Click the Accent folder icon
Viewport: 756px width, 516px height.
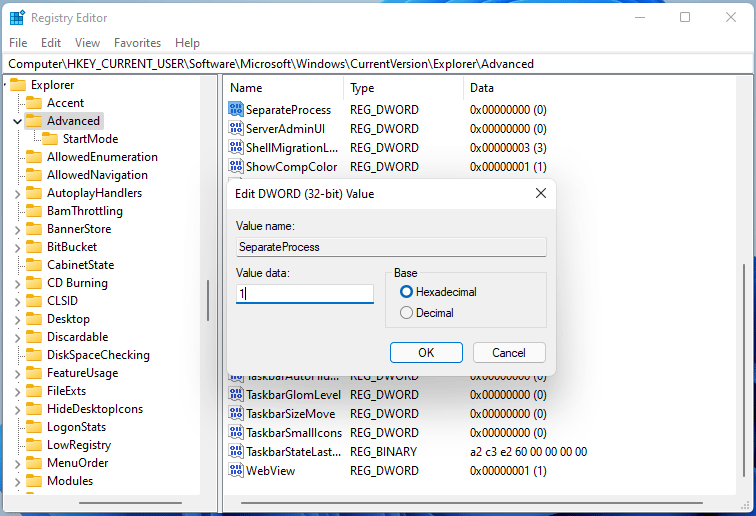tap(34, 103)
